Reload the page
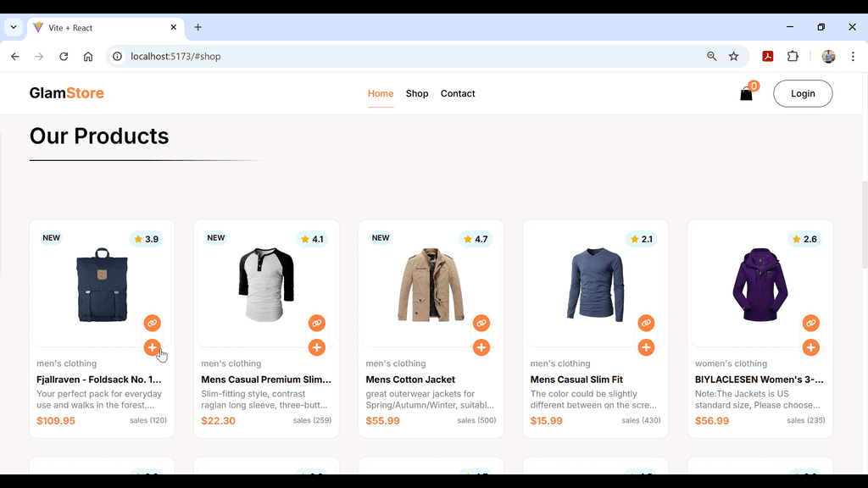The width and height of the screenshot is (868, 488). click(64, 57)
